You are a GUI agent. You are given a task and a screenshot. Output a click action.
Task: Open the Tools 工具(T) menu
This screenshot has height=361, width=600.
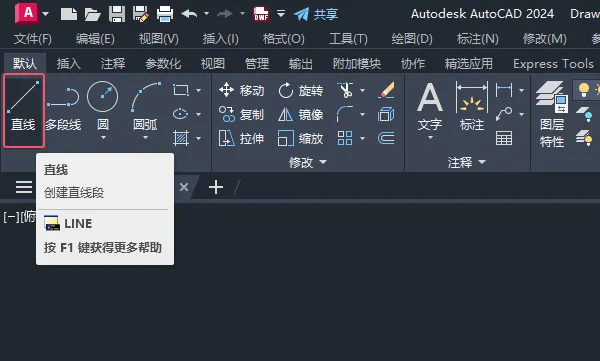click(x=348, y=39)
